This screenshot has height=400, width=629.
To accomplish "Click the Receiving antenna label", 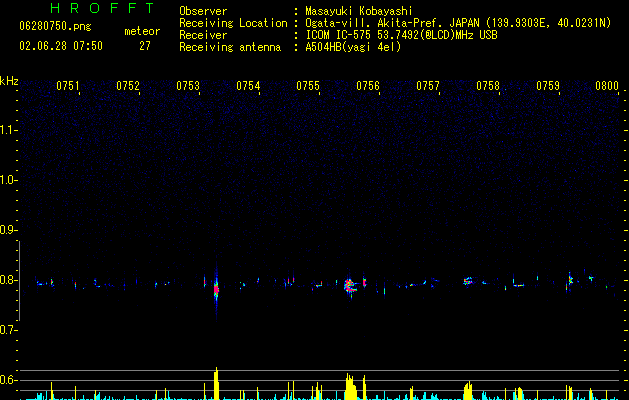I will pos(230,47).
